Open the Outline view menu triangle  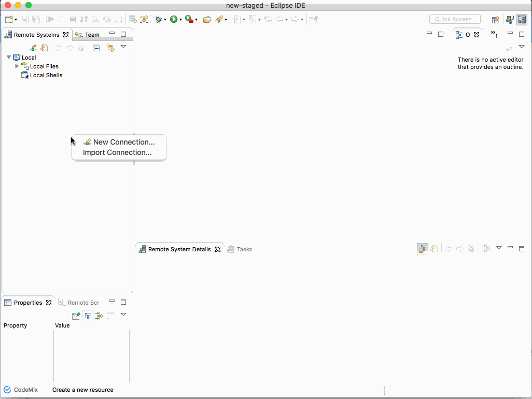pos(522,47)
